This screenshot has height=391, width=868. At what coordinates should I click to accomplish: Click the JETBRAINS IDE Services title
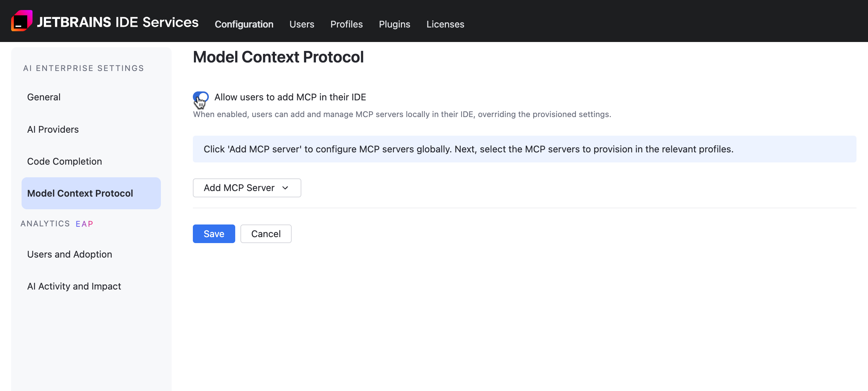[x=117, y=22]
